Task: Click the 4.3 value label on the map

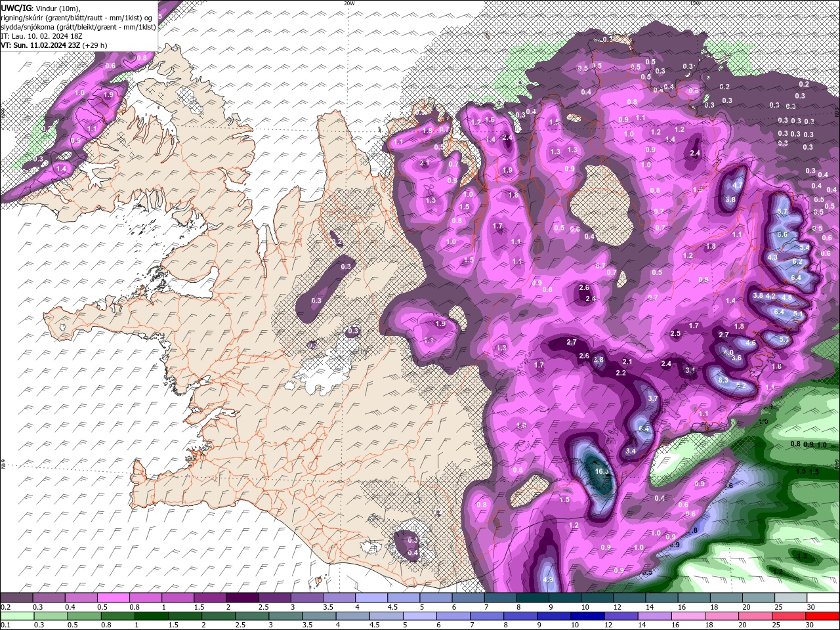Action: coord(772,257)
